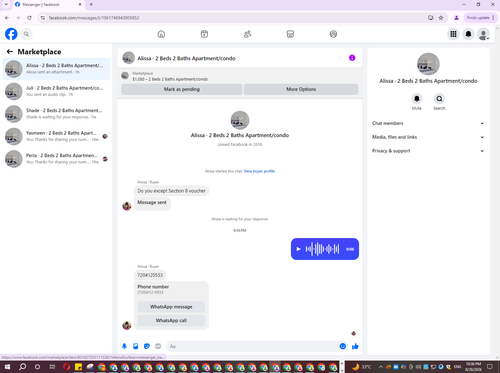Open Windows Start menu
This screenshot has width=500, height=373.
coord(7,367)
